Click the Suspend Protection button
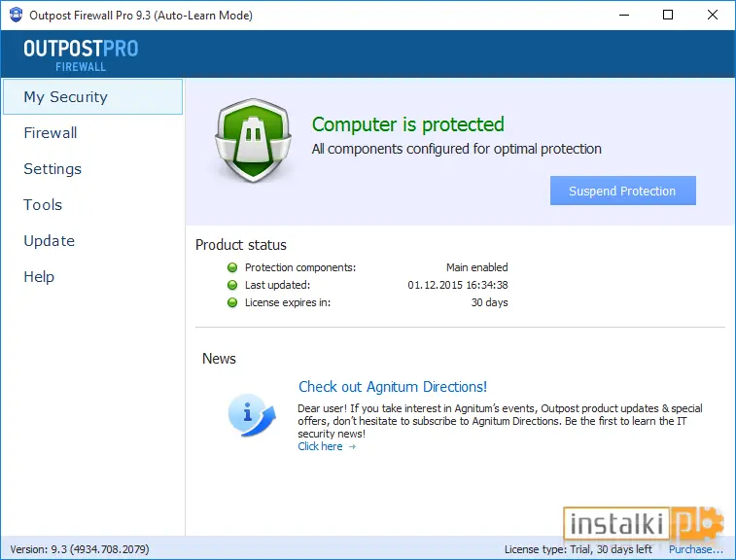Image resolution: width=736 pixels, height=560 pixels. (623, 191)
